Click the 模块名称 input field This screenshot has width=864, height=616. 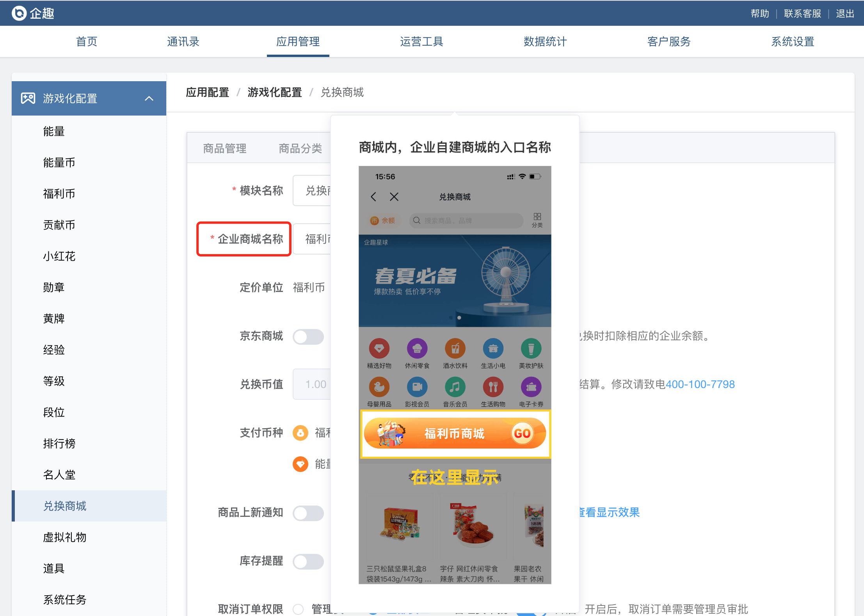312,190
